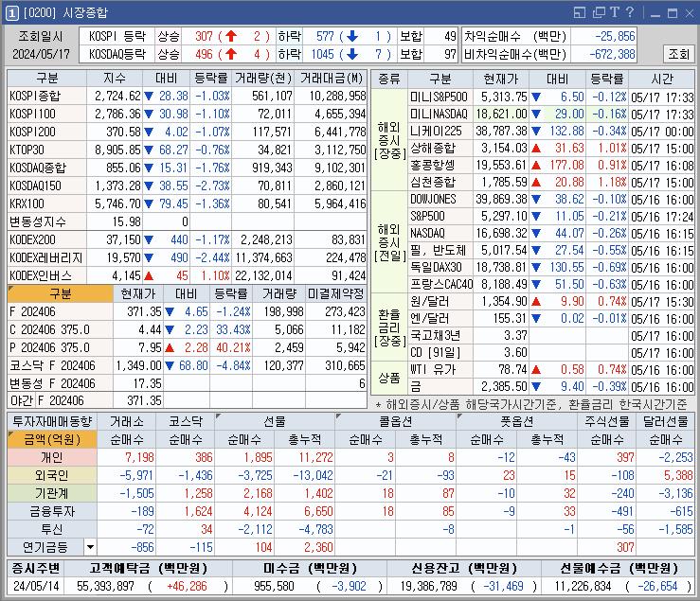Select the 개인 investor row label
This screenshot has height=601, width=700.
[x=52, y=457]
